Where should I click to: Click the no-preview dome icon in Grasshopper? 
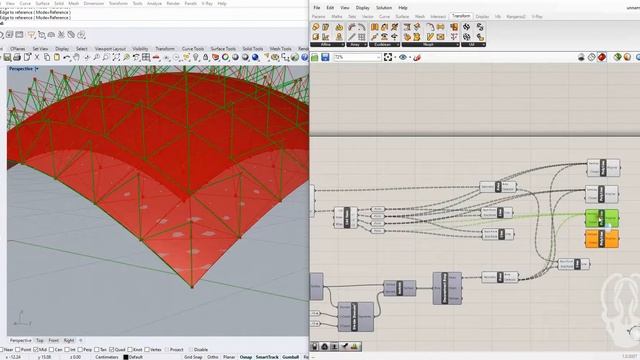coord(581,57)
